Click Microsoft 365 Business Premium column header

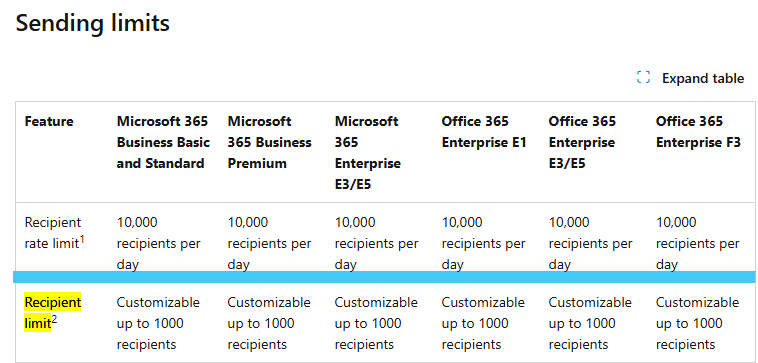click(270, 142)
